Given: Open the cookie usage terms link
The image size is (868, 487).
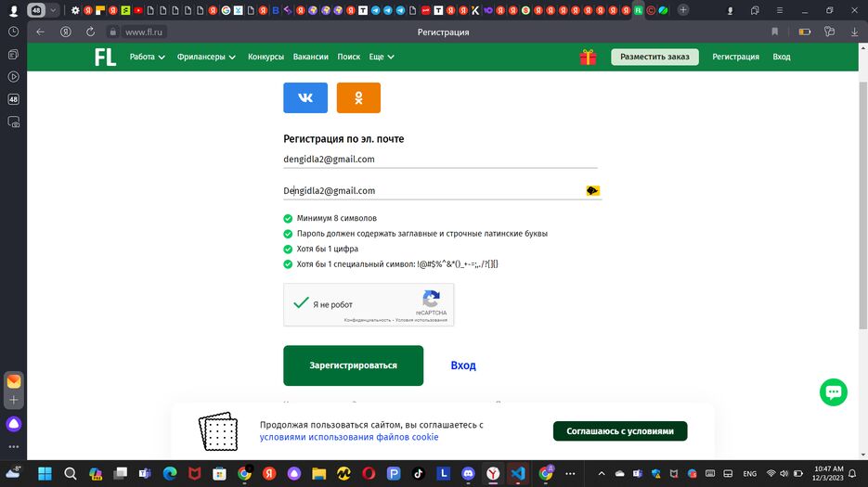Looking at the screenshot, I should 348,437.
